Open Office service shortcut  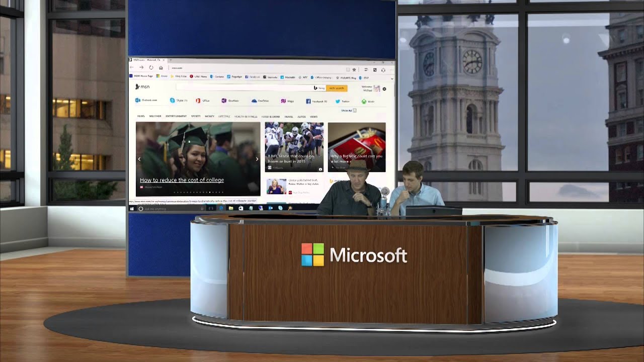click(x=203, y=101)
